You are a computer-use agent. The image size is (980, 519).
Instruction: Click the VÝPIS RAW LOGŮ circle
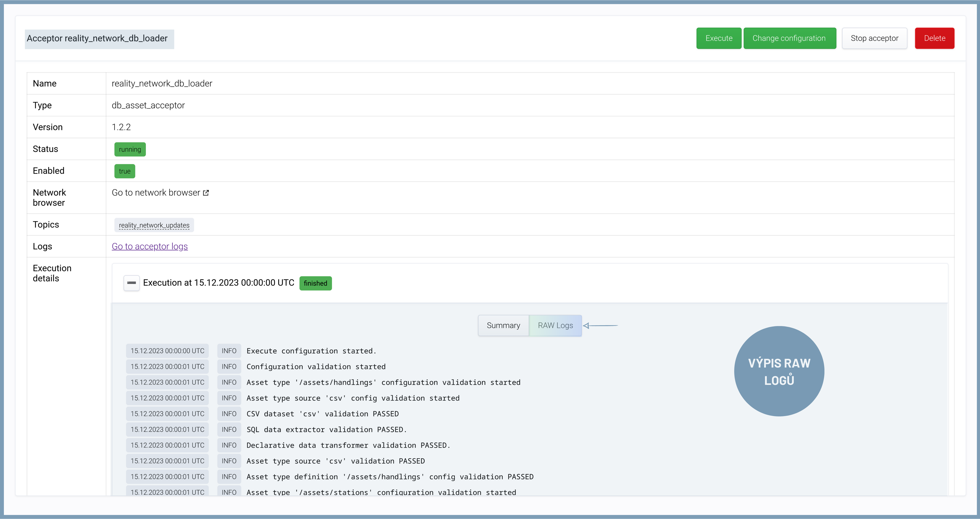(779, 371)
